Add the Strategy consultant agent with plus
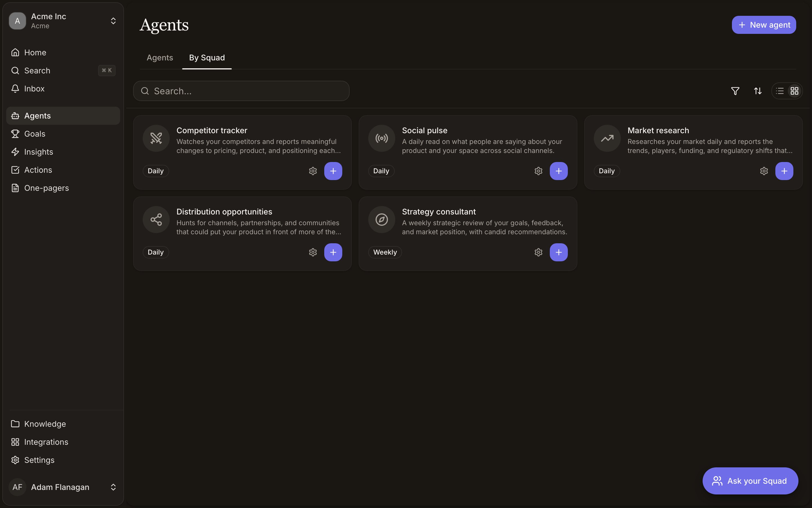Viewport: 812px width, 508px height. click(x=558, y=252)
